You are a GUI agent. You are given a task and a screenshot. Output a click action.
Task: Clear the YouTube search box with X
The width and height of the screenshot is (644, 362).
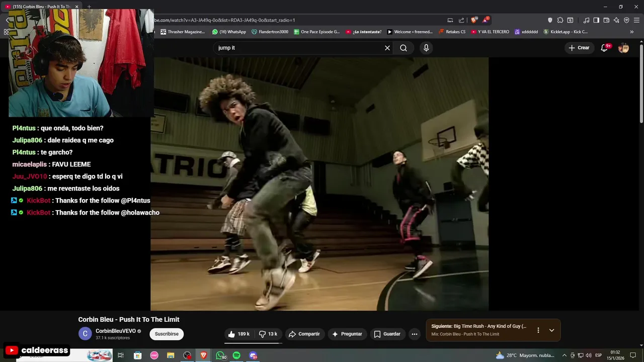point(387,48)
